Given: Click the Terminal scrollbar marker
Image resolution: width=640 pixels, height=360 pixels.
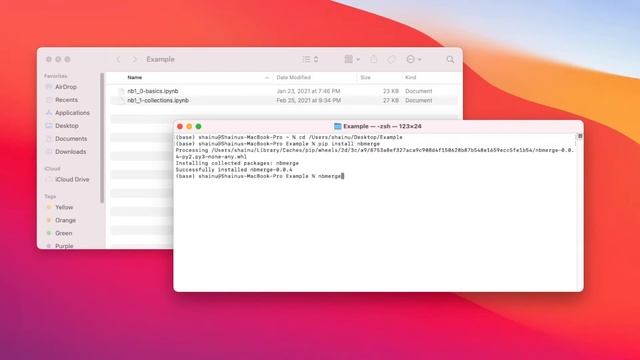Looking at the screenshot, I should click(580, 136).
